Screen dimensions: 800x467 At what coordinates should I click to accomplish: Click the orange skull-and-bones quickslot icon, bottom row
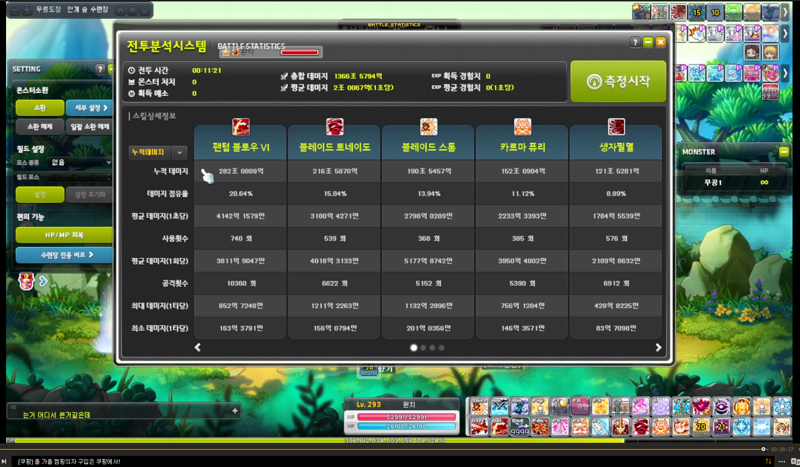(x=661, y=426)
